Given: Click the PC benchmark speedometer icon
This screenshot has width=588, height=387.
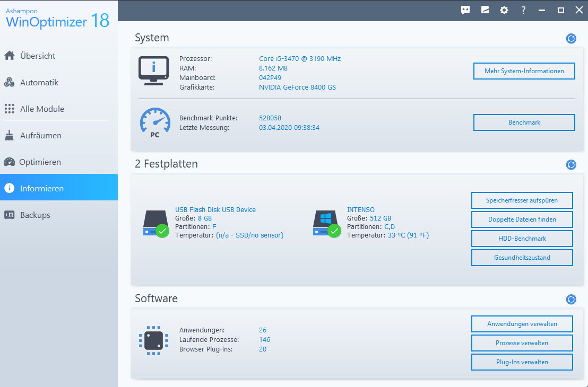Looking at the screenshot, I should [154, 122].
